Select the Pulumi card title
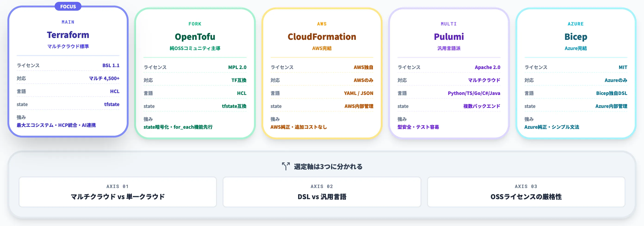Screen dimensions: 644x226 click(x=449, y=37)
